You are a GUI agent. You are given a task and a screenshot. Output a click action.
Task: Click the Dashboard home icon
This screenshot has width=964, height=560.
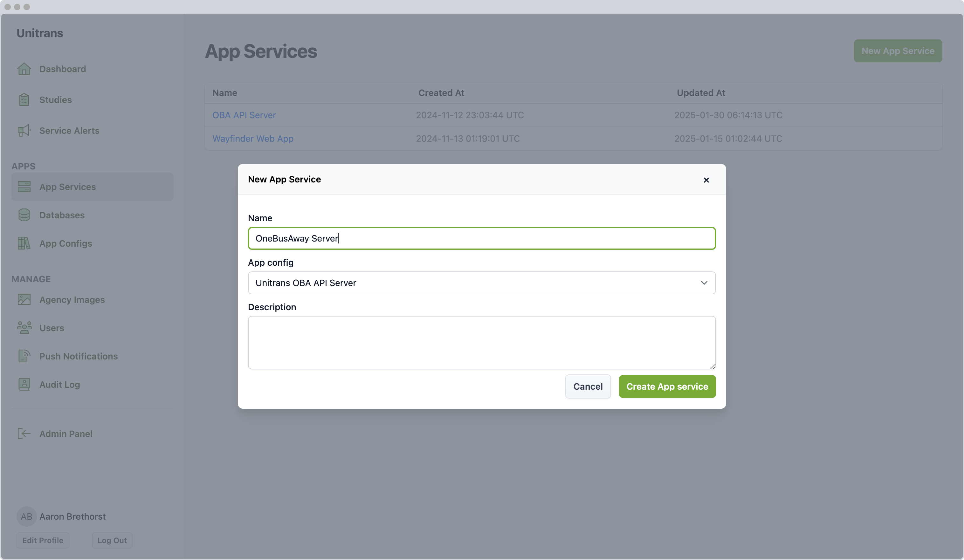(x=24, y=69)
